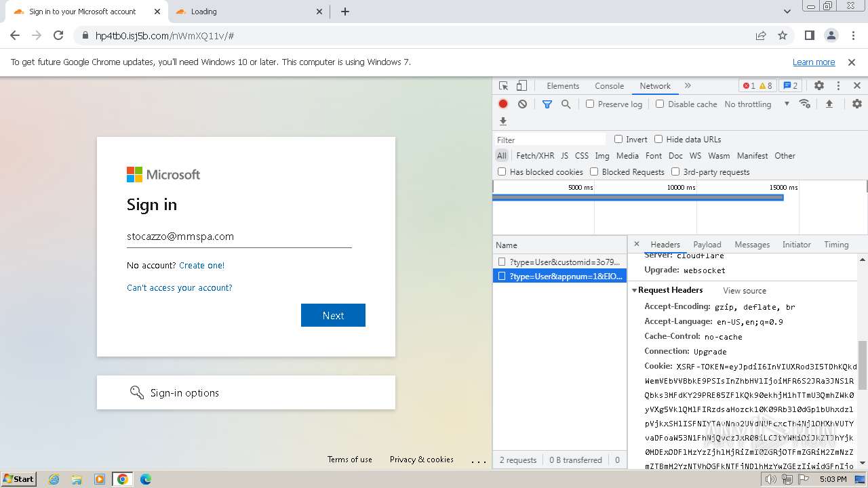Click View source next to Request Headers
The height and width of the screenshot is (488, 868).
(x=745, y=291)
